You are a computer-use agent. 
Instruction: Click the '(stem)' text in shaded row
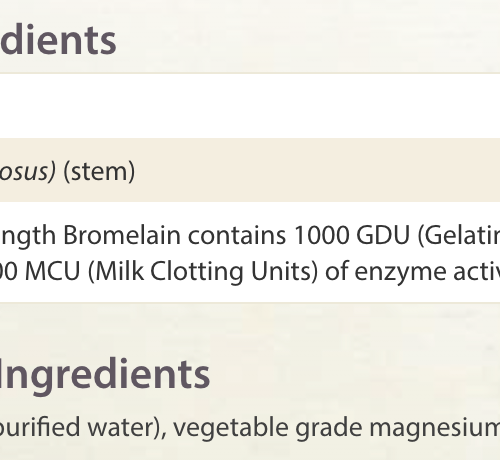point(99,171)
